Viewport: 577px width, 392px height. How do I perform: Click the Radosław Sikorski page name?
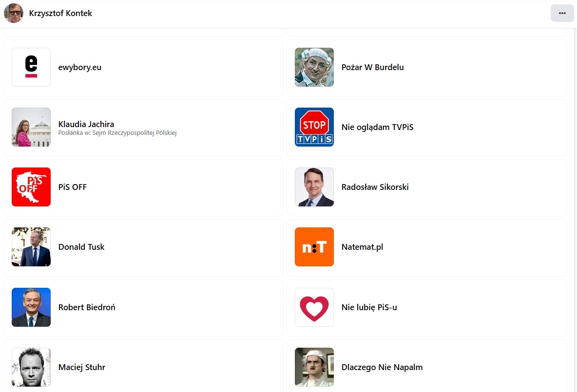pyautogui.click(x=375, y=187)
